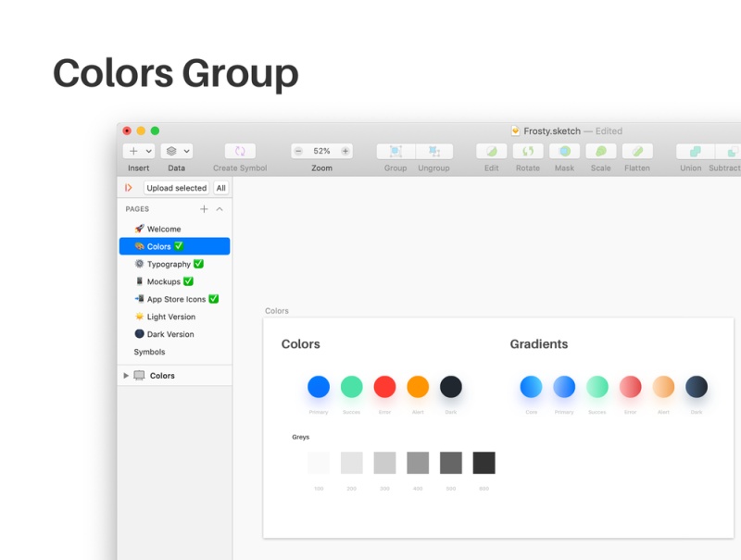This screenshot has height=560, width=741.
Task: Click the All button
Action: coord(221,188)
